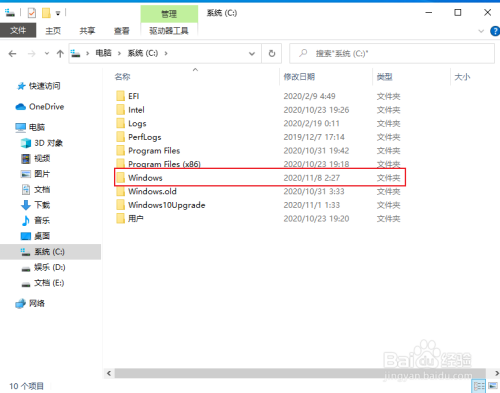The width and height of the screenshot is (500, 393).
Task: Click 系统 (C:) in the address breadcrumb
Action: (143, 53)
